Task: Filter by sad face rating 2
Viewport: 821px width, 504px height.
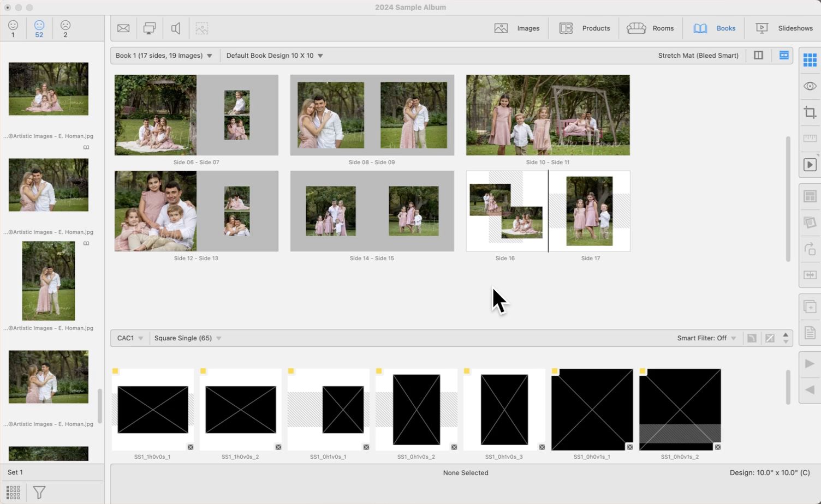Action: 66,28
